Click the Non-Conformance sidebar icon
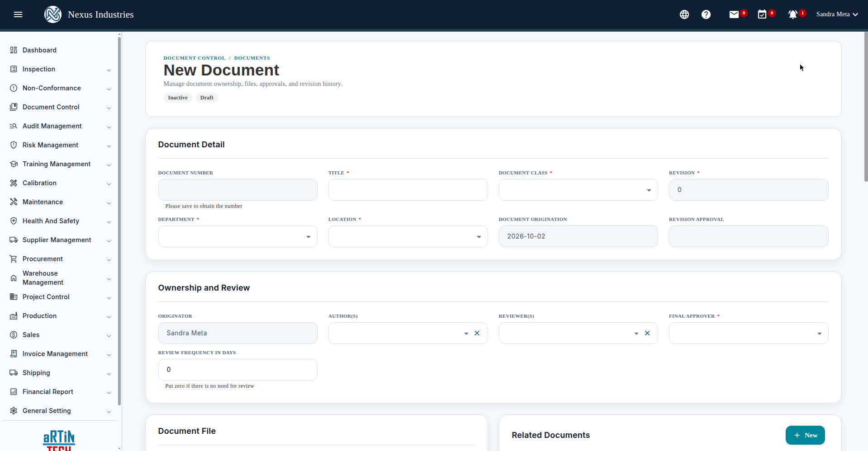The height and width of the screenshot is (451, 868). 14,88
